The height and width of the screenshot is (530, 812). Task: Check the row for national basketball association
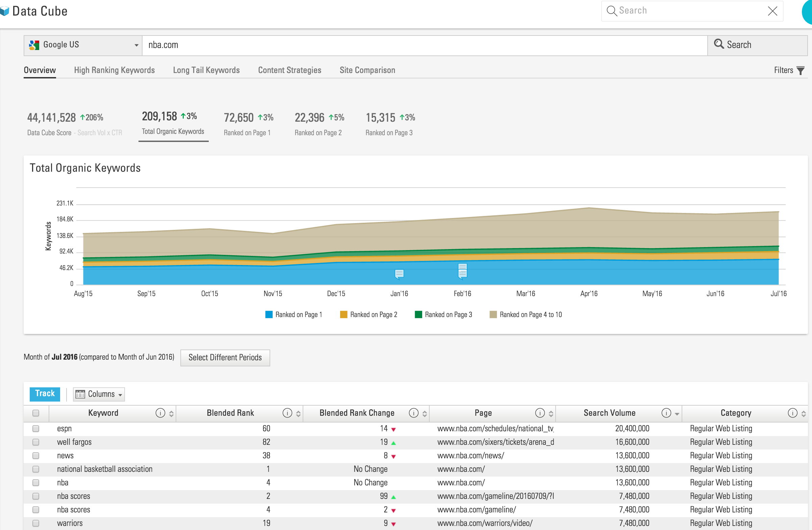(36, 469)
